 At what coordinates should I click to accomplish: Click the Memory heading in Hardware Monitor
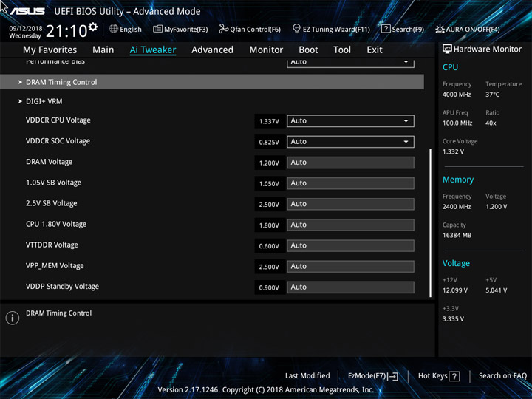pos(458,180)
